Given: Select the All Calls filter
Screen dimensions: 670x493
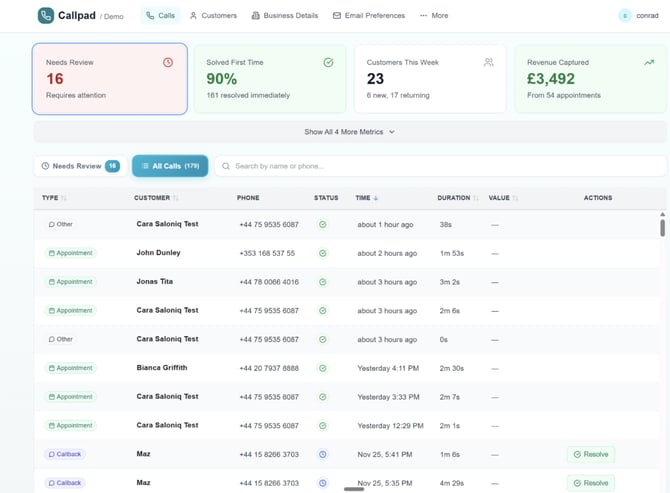Looking at the screenshot, I should [x=170, y=166].
